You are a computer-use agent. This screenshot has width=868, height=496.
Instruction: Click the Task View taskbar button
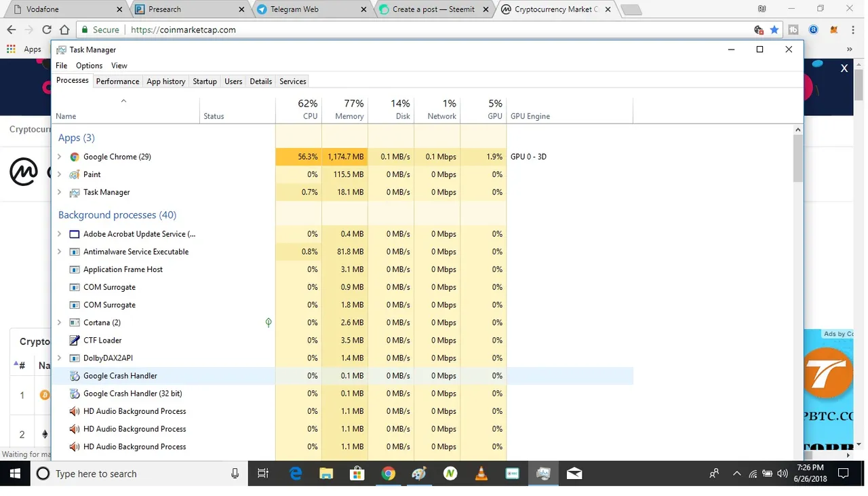coord(264,474)
